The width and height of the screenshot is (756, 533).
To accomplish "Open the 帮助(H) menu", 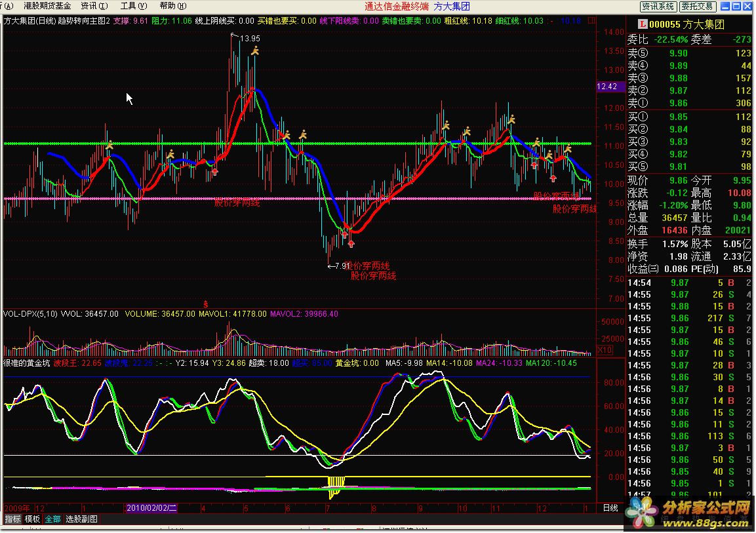I will point(172,6).
